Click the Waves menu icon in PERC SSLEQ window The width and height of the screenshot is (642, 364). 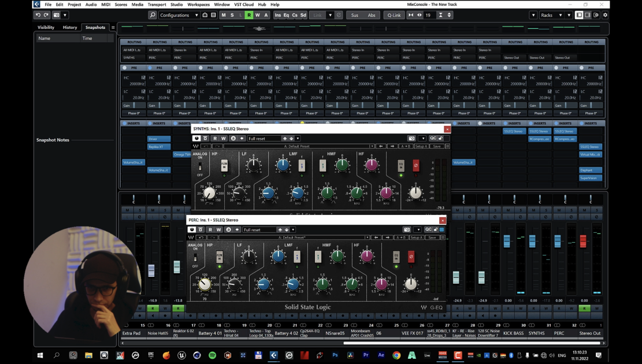[443, 237]
